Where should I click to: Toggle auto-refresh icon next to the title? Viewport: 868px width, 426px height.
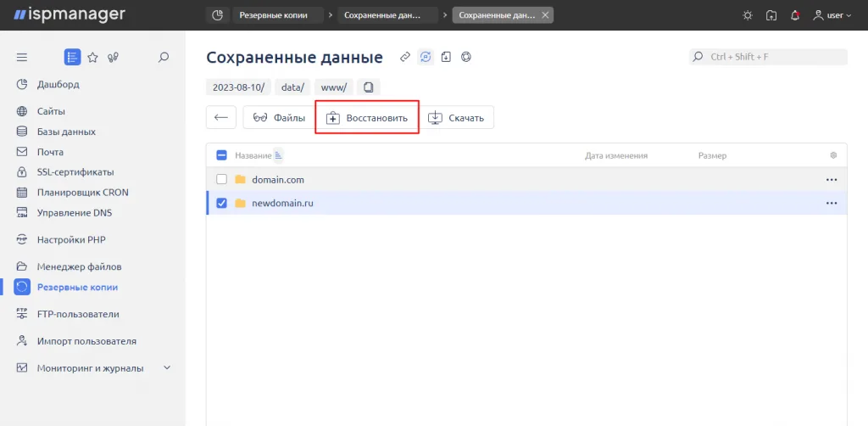pyautogui.click(x=426, y=57)
